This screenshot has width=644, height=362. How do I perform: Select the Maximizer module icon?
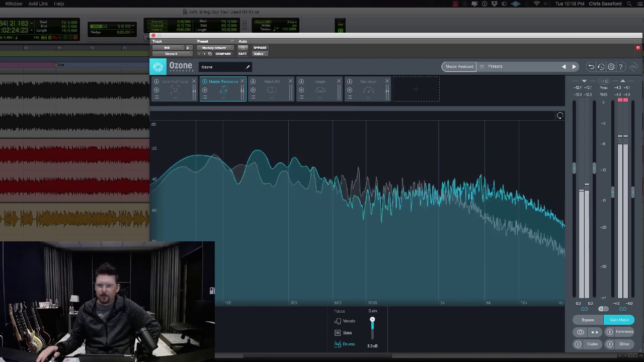[x=368, y=90]
